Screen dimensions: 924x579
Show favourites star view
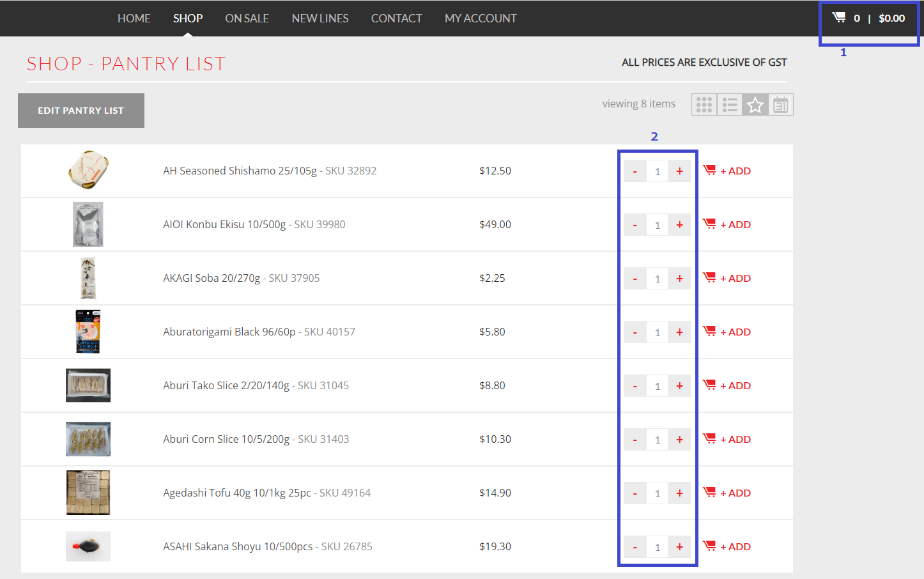755,105
